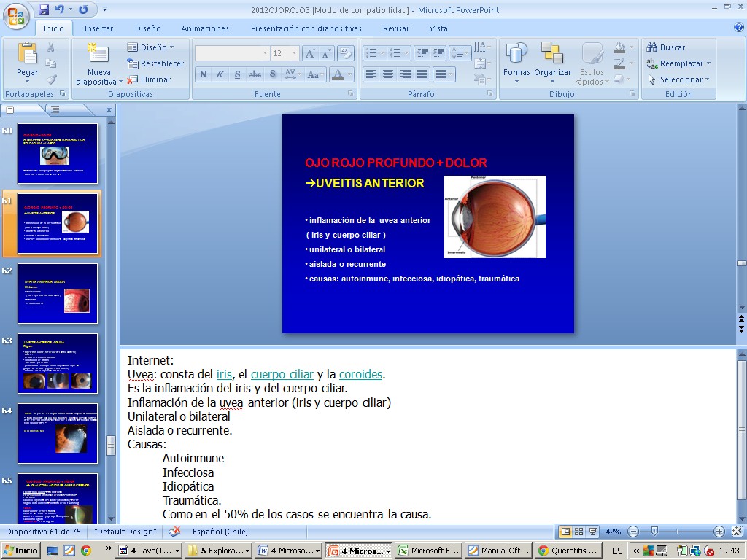The height and width of the screenshot is (560, 747).
Task: Click the Office button logo
Action: pyautogui.click(x=16, y=15)
